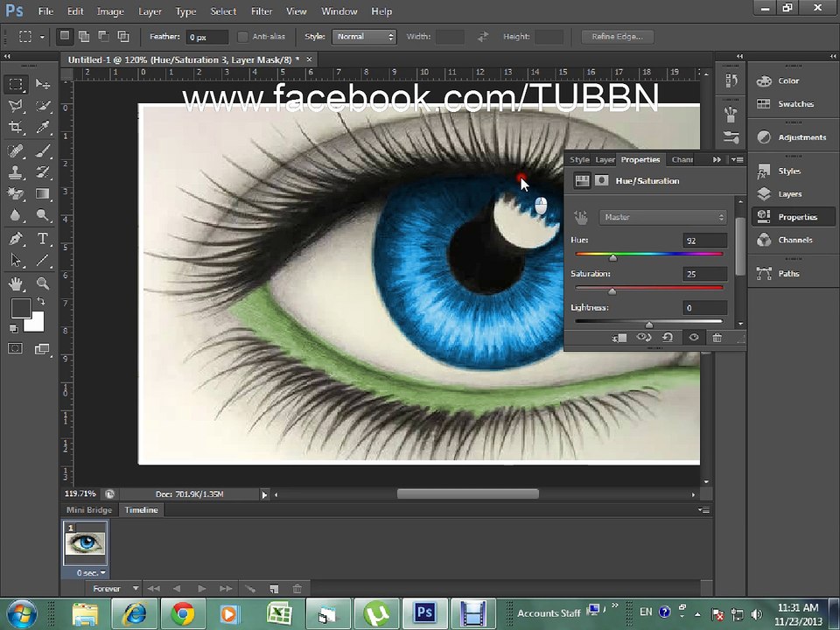Choose the Clone Stamp tool
The image size is (840, 630).
tap(16, 172)
